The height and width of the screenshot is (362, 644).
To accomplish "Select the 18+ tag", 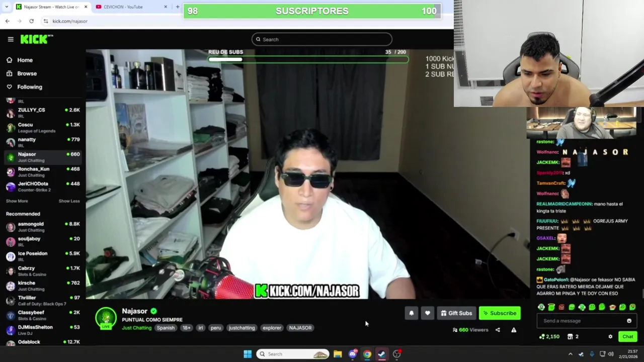I will (x=186, y=328).
